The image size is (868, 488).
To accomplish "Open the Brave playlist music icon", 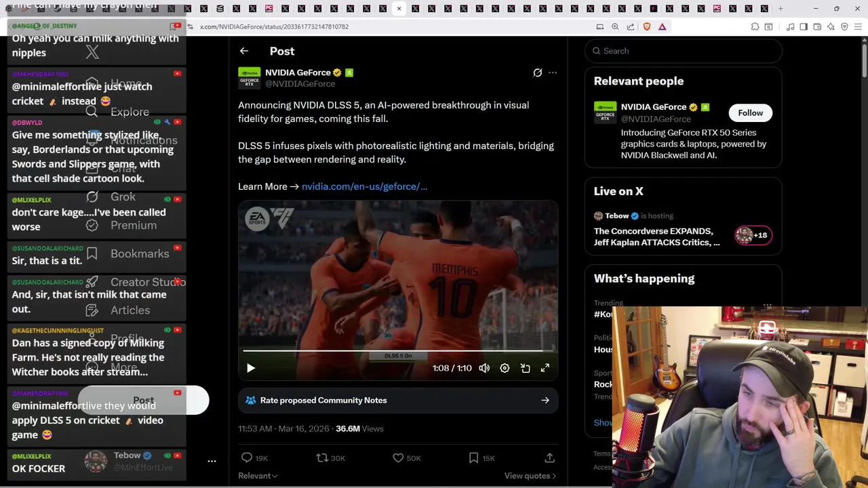I will click(790, 27).
